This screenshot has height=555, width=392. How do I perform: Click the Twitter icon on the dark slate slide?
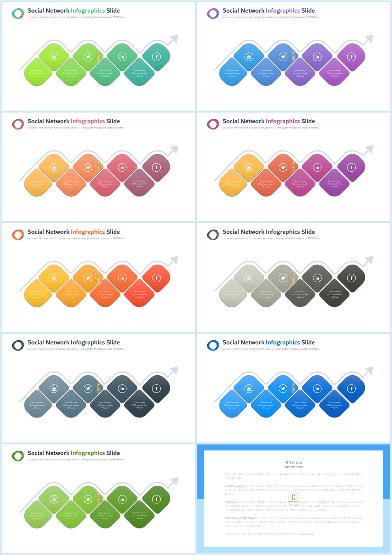(88, 388)
